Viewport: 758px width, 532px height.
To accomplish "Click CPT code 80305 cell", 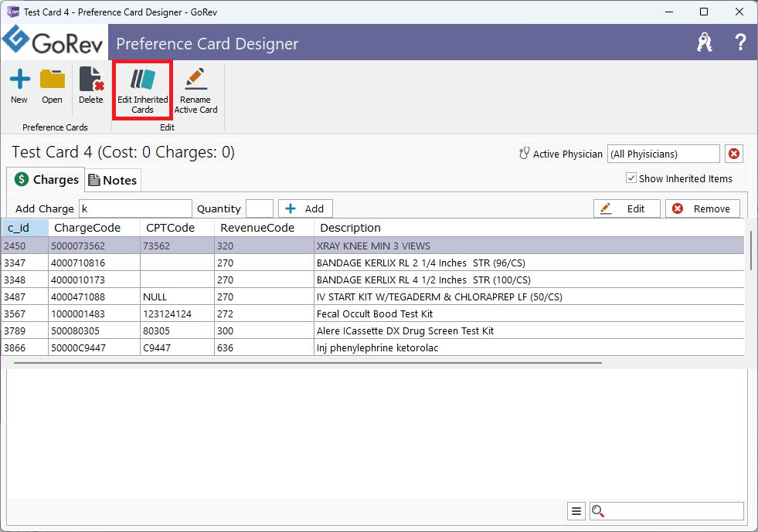I will 178,330.
